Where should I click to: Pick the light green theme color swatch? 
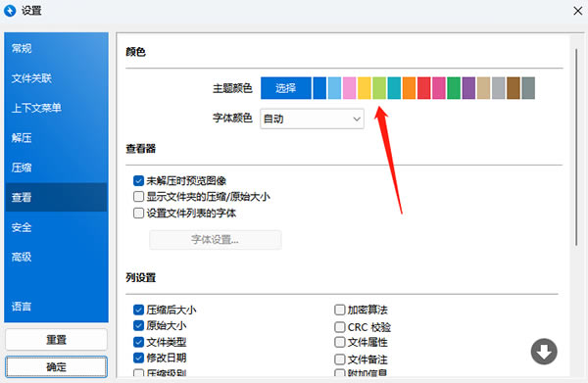click(x=379, y=88)
